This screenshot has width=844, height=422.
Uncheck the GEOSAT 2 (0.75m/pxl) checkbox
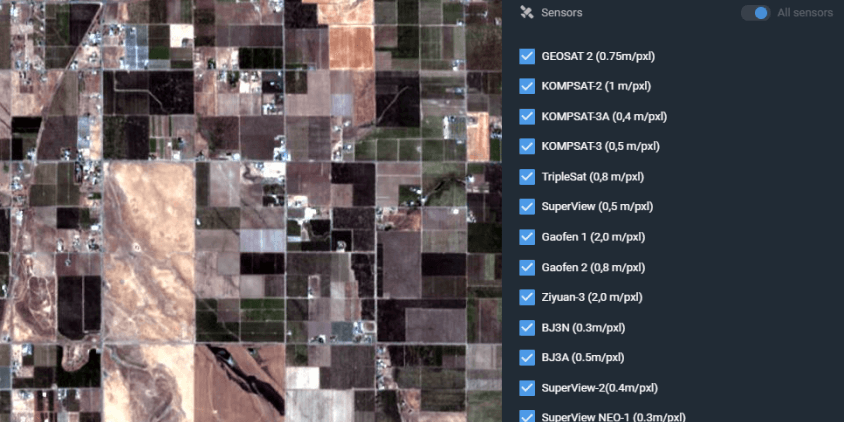[x=527, y=56]
